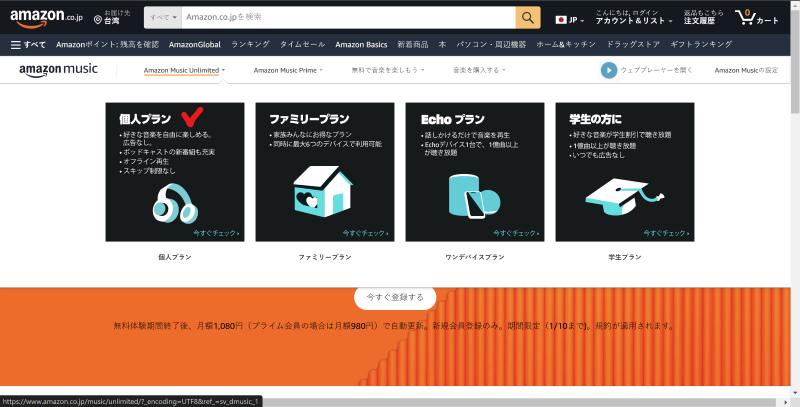Click the 今すぐ登録する button
Screen dimensions: 800x407
[x=395, y=297]
